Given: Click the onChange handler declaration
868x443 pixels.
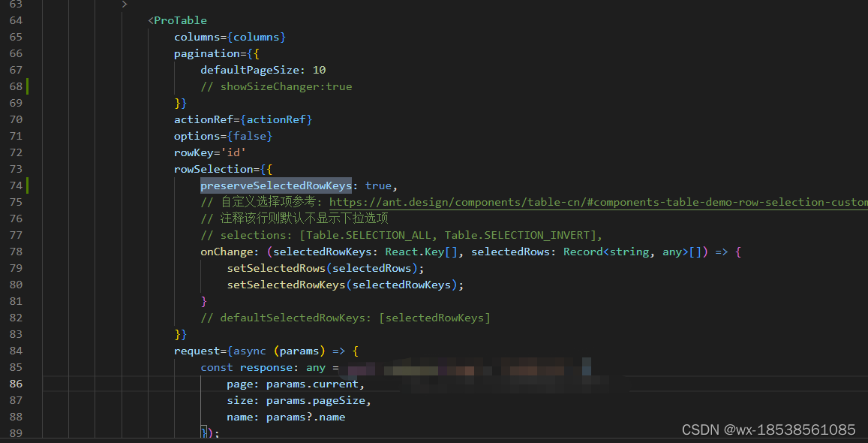Looking at the screenshot, I should click(224, 251).
